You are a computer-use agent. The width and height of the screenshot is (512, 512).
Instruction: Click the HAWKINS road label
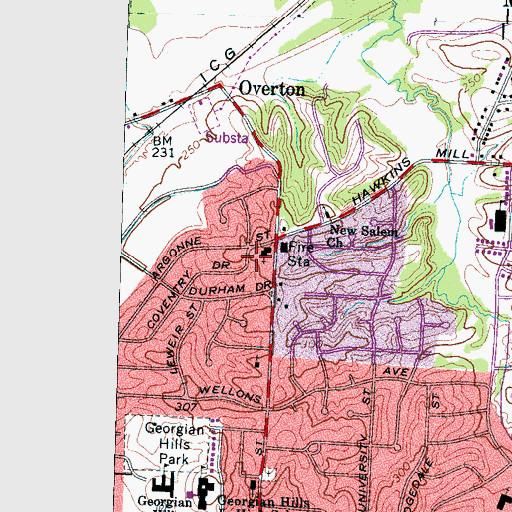point(381,181)
